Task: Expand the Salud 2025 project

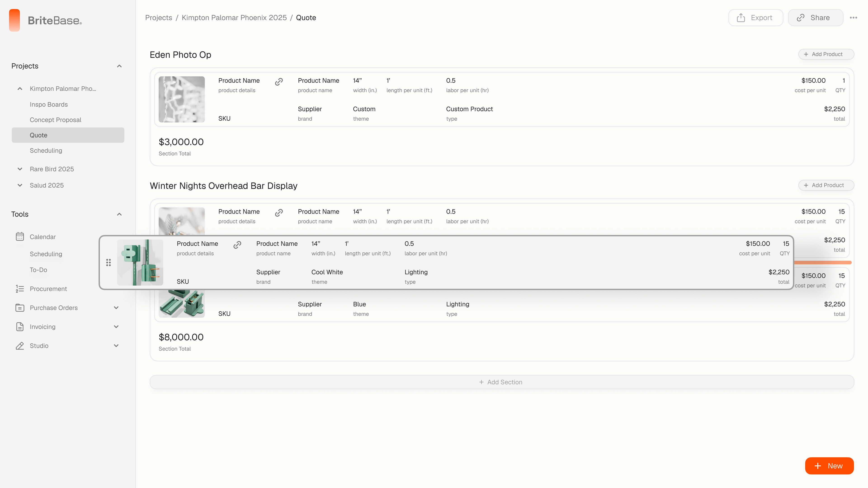Action: click(x=20, y=185)
